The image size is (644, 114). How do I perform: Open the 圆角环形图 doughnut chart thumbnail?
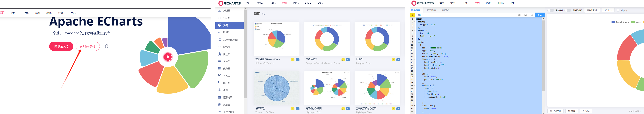pos(327,39)
